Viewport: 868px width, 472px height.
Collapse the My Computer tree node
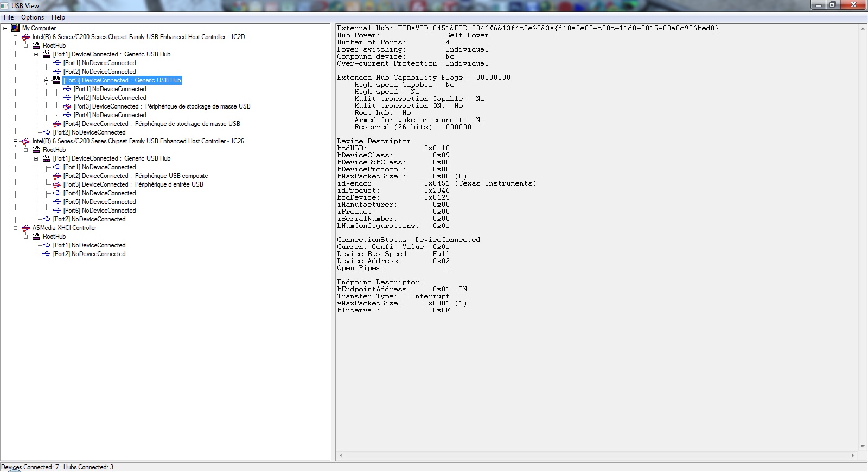5,28
